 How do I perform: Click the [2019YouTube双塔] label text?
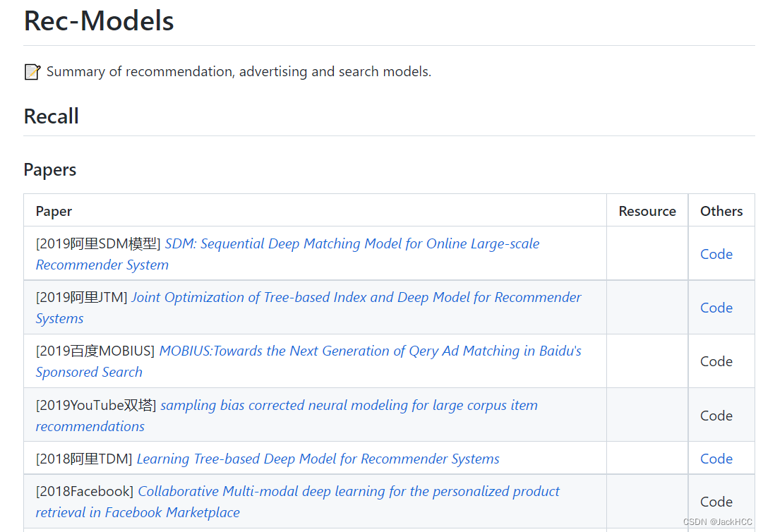96,405
